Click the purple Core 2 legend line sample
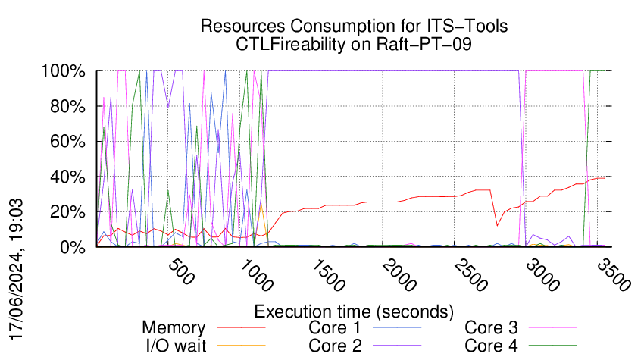This screenshot has width=644, height=360. point(397,346)
